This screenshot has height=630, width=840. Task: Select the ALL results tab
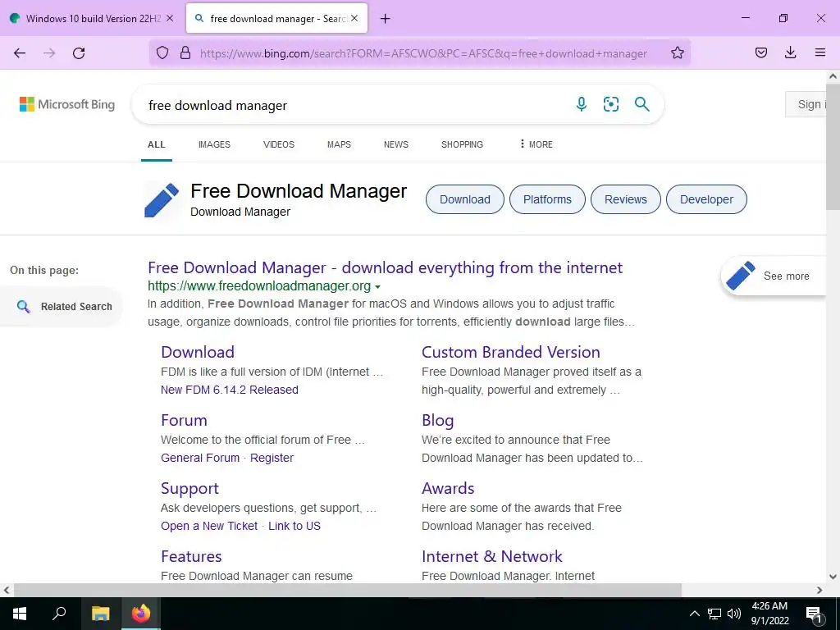(157, 144)
